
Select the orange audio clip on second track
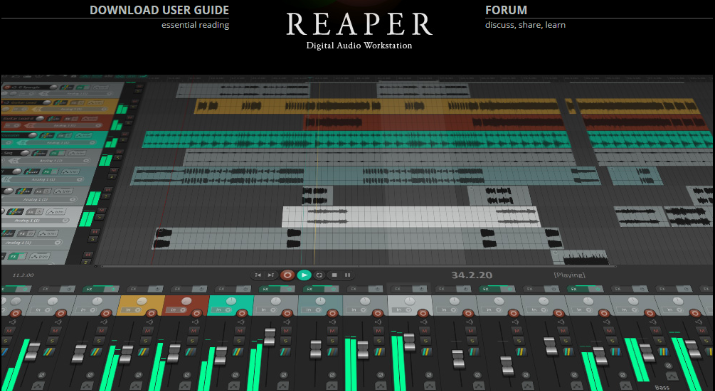click(x=377, y=107)
